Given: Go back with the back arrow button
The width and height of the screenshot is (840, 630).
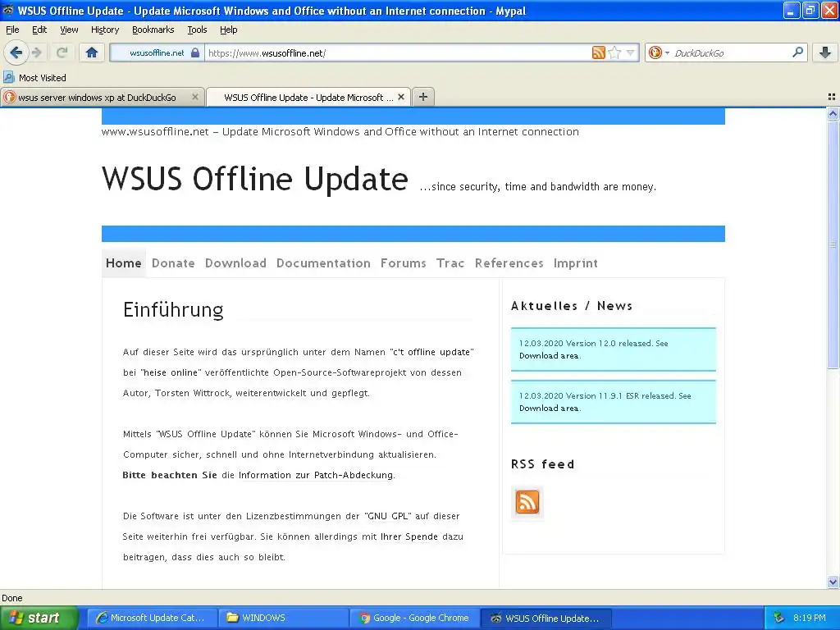Looking at the screenshot, I should click(x=16, y=52).
